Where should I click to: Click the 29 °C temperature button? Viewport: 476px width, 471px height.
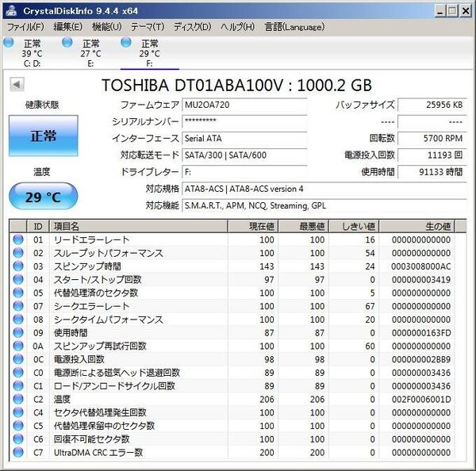coord(44,197)
